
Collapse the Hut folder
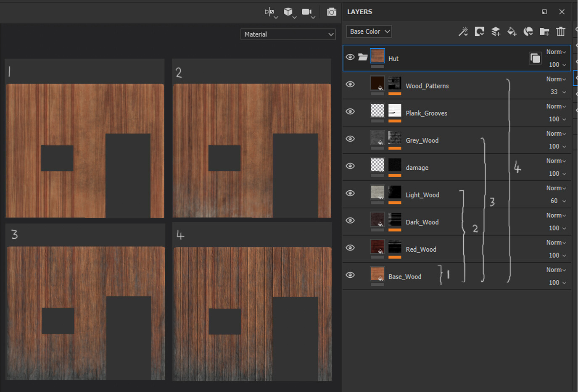point(363,57)
